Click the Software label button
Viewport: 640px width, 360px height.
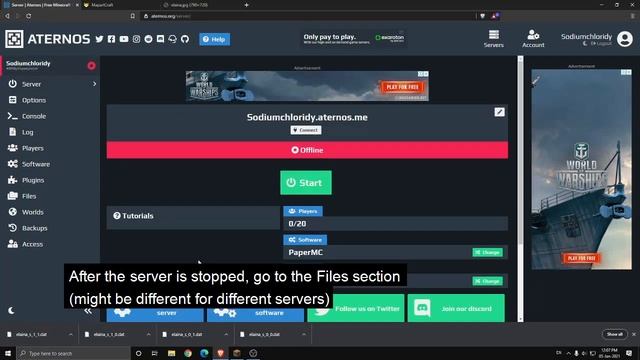coord(305,240)
